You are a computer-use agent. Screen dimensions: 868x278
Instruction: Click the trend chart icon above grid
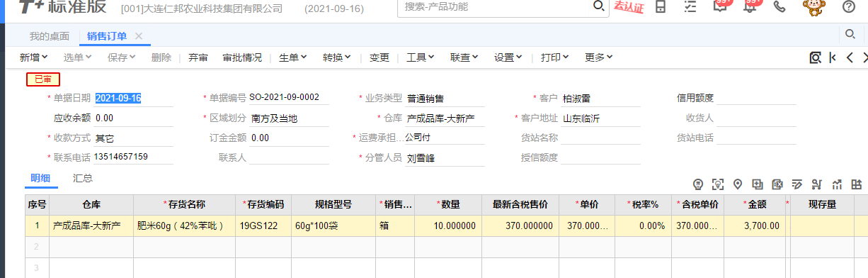click(837, 184)
